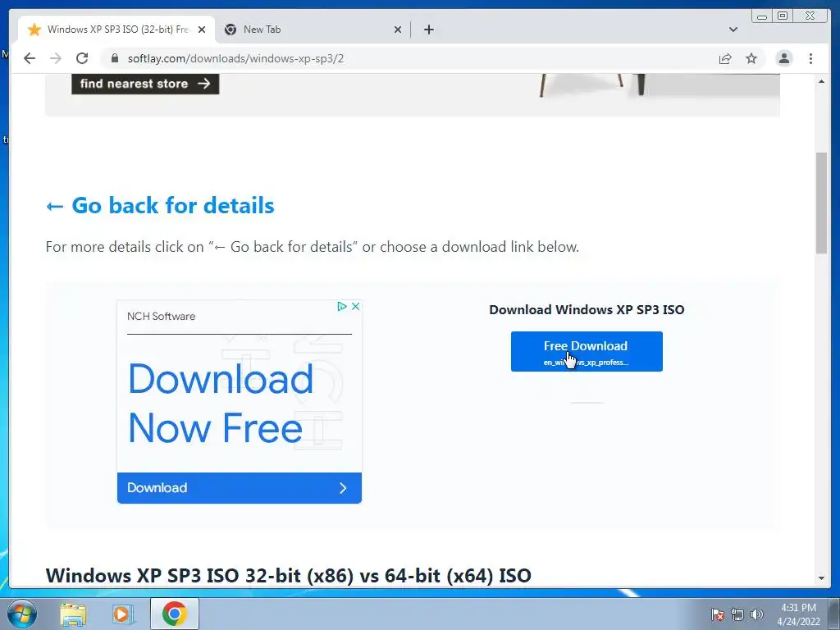Follow the Go back for details link

tap(160, 205)
